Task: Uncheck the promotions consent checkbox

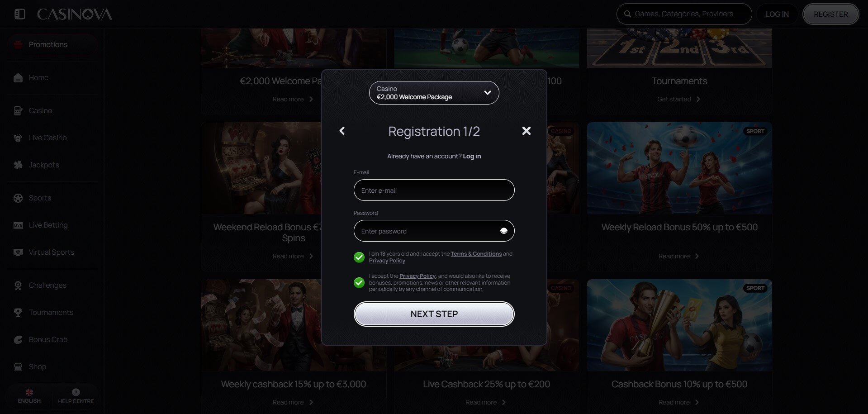Action: pos(359,282)
